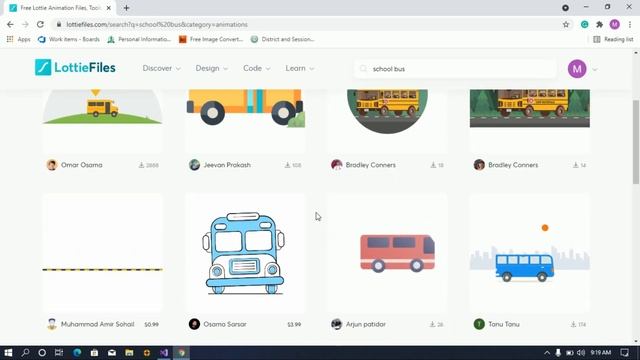The image size is (640, 360).
Task: Open the notification center icon
Action: coord(624,353)
